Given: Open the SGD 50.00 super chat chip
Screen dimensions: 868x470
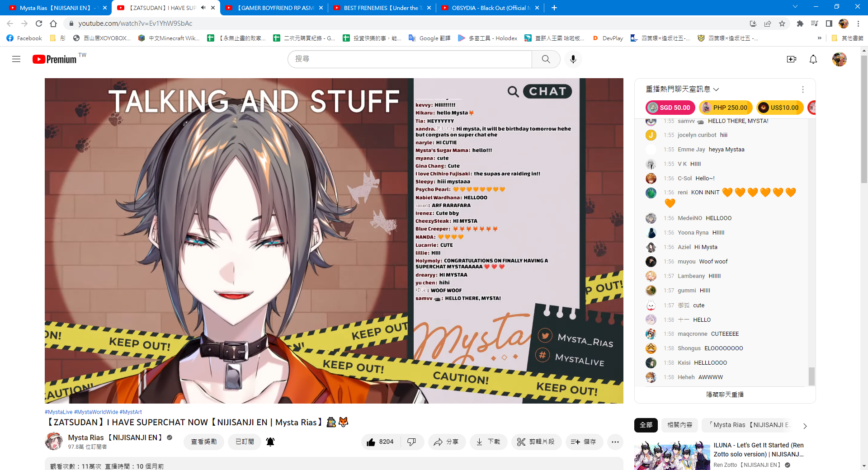Looking at the screenshot, I should tap(670, 108).
